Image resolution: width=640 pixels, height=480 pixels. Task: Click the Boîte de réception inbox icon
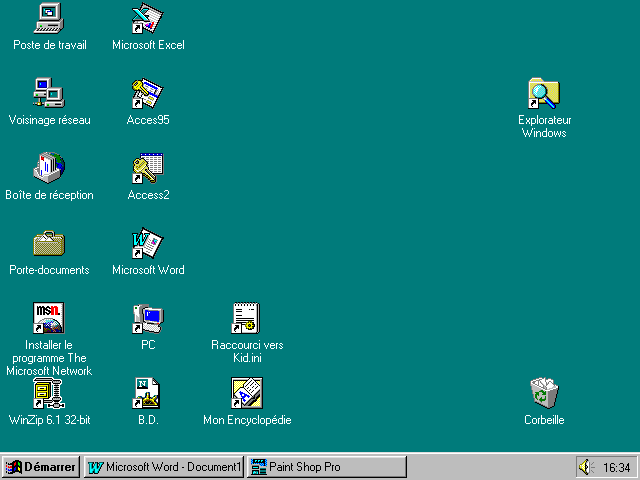coord(49,168)
